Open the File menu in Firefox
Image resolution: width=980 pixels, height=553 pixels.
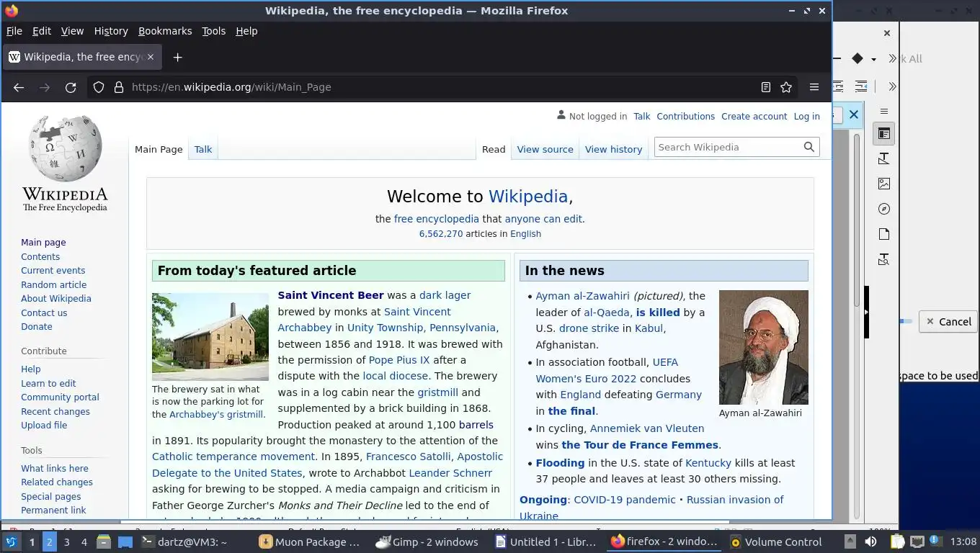[14, 31]
